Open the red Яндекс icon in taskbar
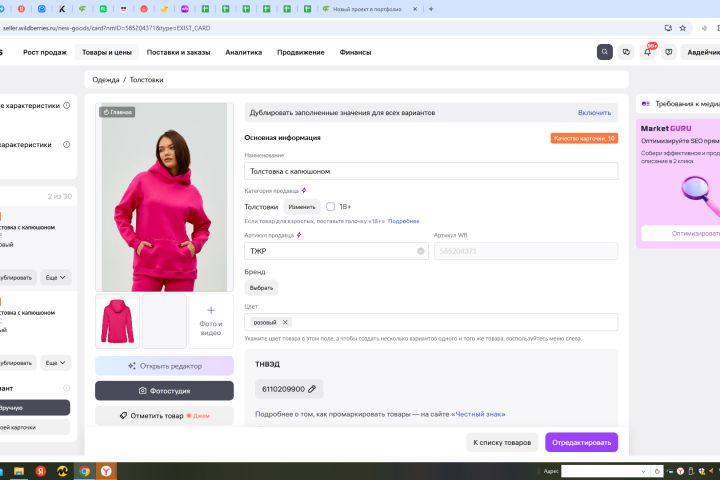Image resolution: width=720 pixels, height=480 pixels. click(41, 471)
